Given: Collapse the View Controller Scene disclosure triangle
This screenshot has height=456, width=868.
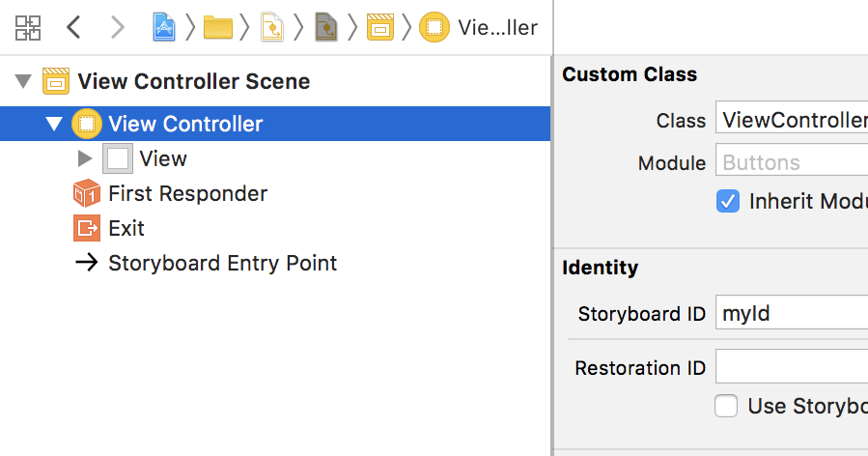Looking at the screenshot, I should coord(24,81).
